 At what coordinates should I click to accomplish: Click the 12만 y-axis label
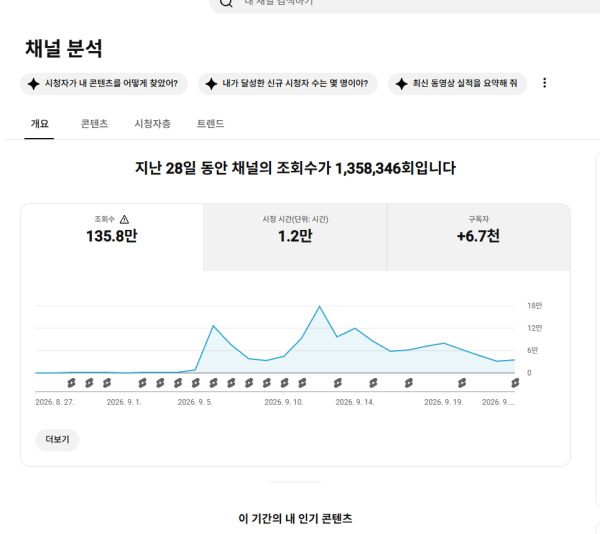535,328
